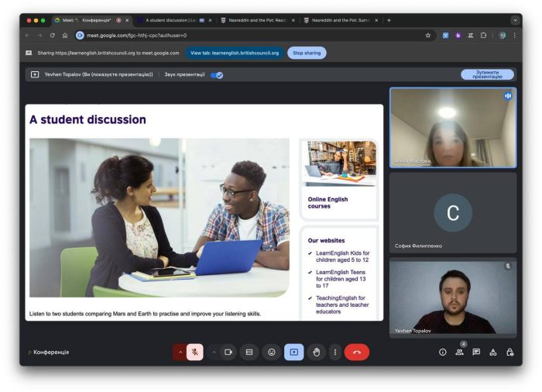Image resolution: width=542 pixels, height=392 pixels.
Task: Turn on captions icon
Action: point(249,352)
